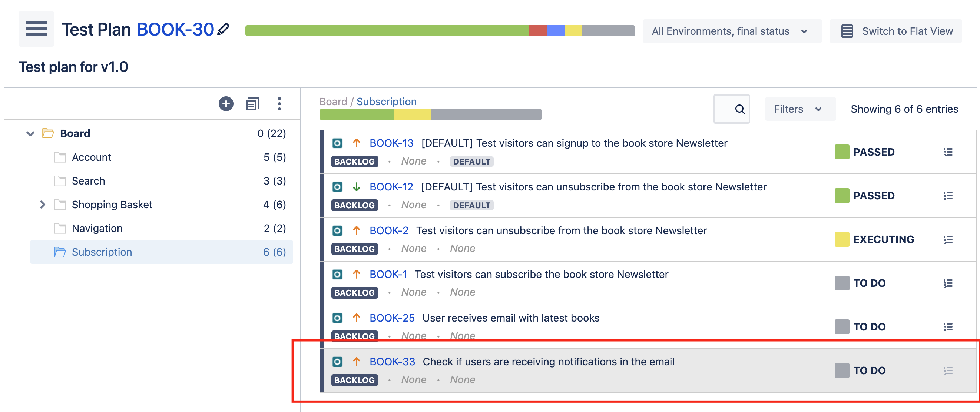Screen dimensions: 980x412
Task: Collapse the Board folder chevron
Action: (x=30, y=133)
